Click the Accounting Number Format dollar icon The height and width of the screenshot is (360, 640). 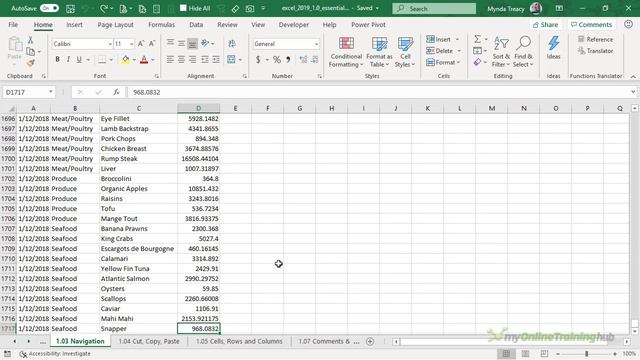point(258,60)
